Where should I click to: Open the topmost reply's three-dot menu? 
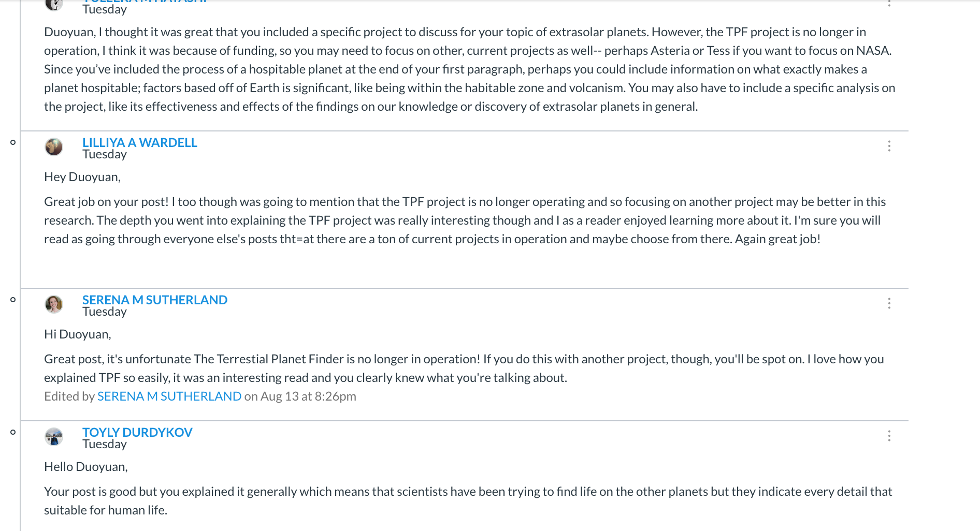(x=889, y=3)
